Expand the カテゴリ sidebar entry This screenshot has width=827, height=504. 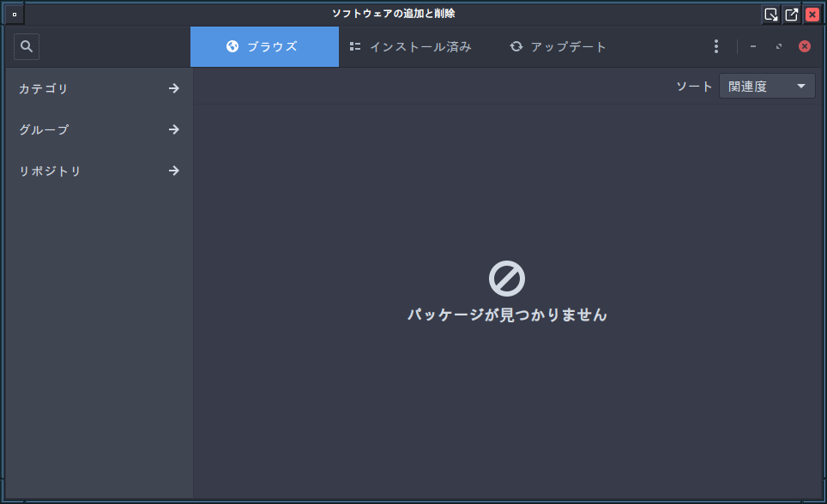[100, 88]
